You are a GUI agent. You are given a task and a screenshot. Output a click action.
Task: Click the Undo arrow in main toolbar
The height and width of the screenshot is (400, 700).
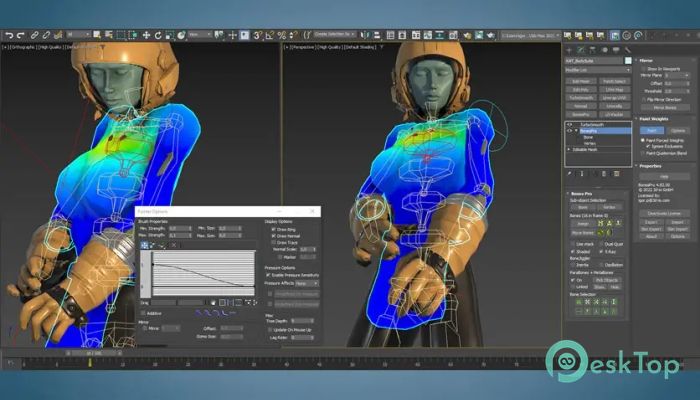pos(9,35)
